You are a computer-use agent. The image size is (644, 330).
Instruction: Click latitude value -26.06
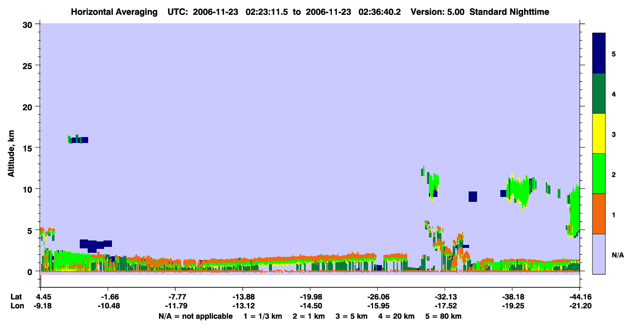tap(377, 297)
